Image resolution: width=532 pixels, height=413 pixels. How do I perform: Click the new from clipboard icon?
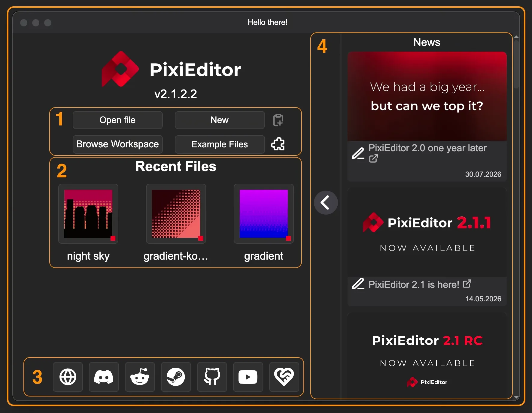click(x=278, y=120)
